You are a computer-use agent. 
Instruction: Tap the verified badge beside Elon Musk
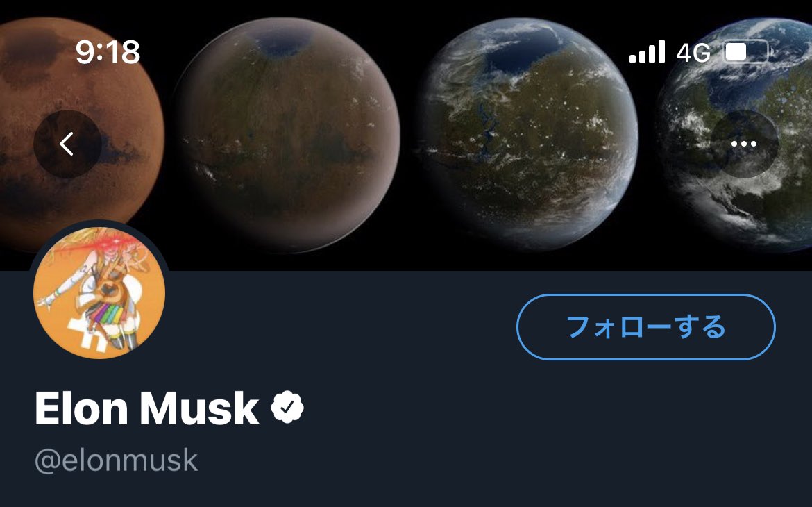287,408
